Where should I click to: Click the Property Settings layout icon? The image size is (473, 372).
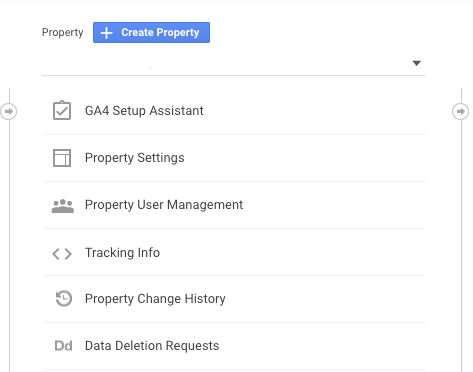tap(62, 158)
